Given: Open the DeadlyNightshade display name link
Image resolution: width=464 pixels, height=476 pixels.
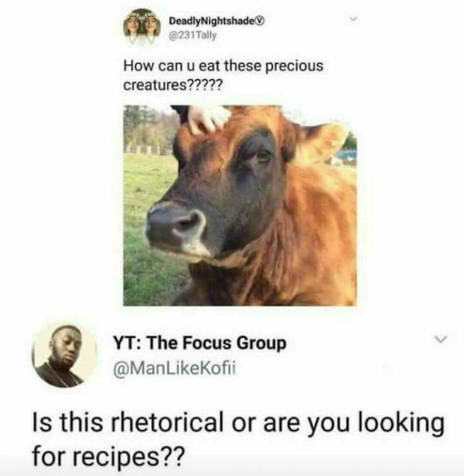Looking at the screenshot, I should (213, 21).
